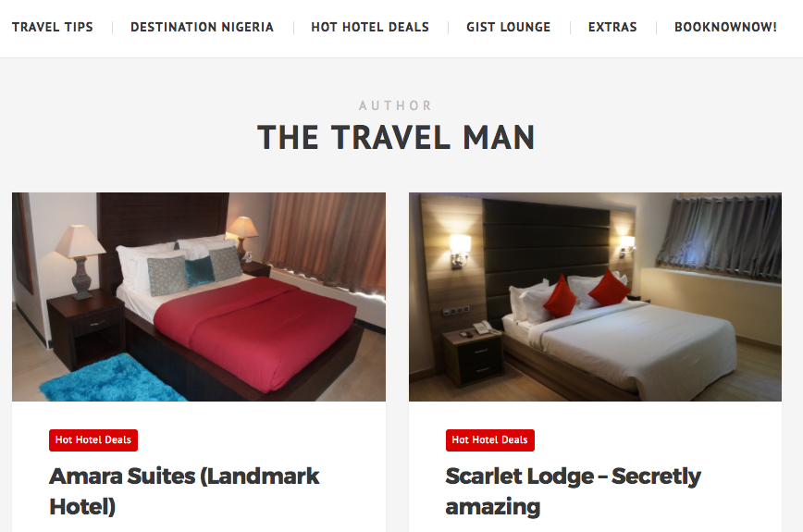Click the Author label above the heading
803x532 pixels.
[396, 105]
